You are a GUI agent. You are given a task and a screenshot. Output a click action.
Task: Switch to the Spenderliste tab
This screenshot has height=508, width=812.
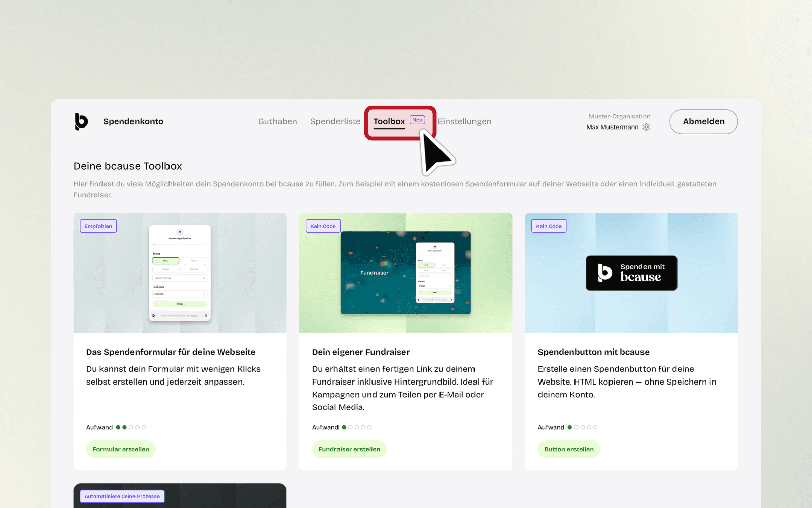click(x=335, y=121)
